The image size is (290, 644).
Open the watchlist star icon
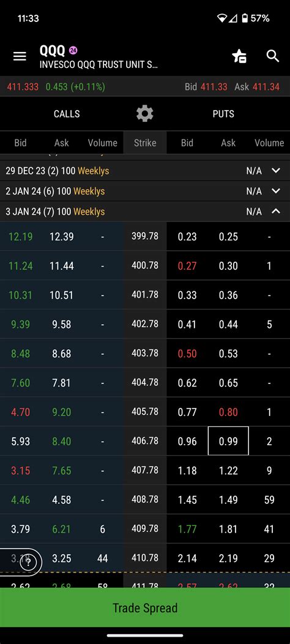(x=239, y=56)
